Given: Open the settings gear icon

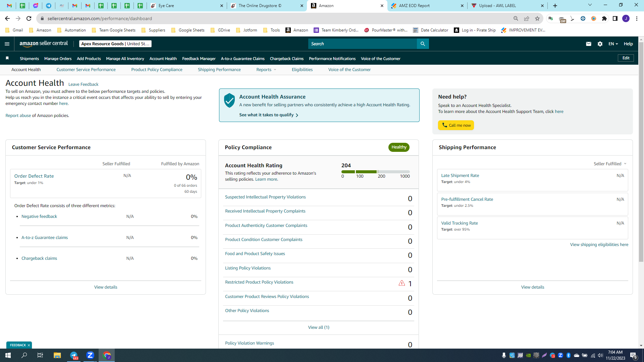Looking at the screenshot, I should (600, 44).
